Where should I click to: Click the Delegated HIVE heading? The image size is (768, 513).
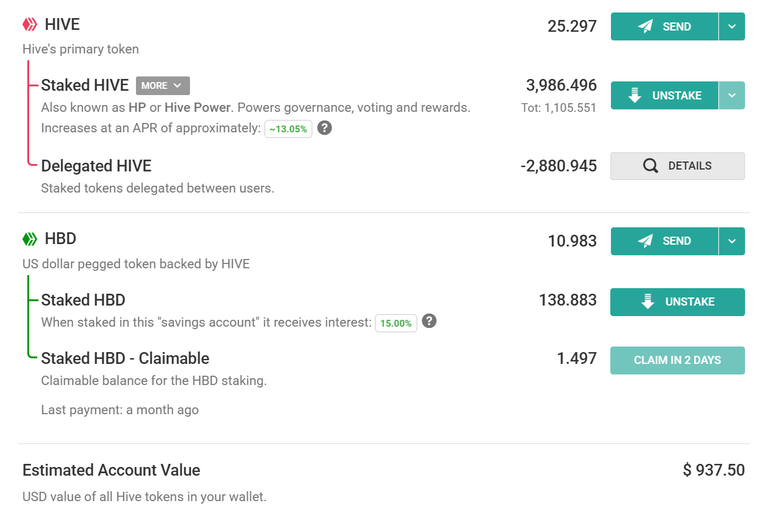pyautogui.click(x=96, y=166)
